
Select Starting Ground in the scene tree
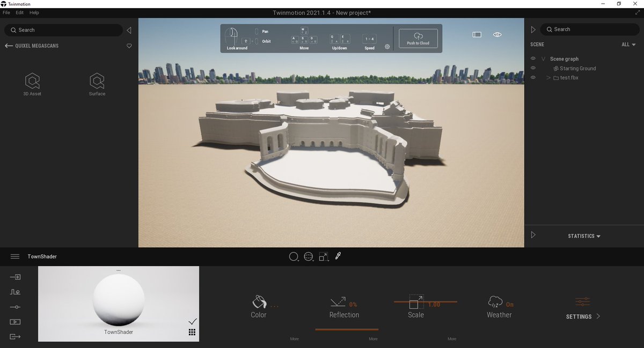click(x=577, y=69)
